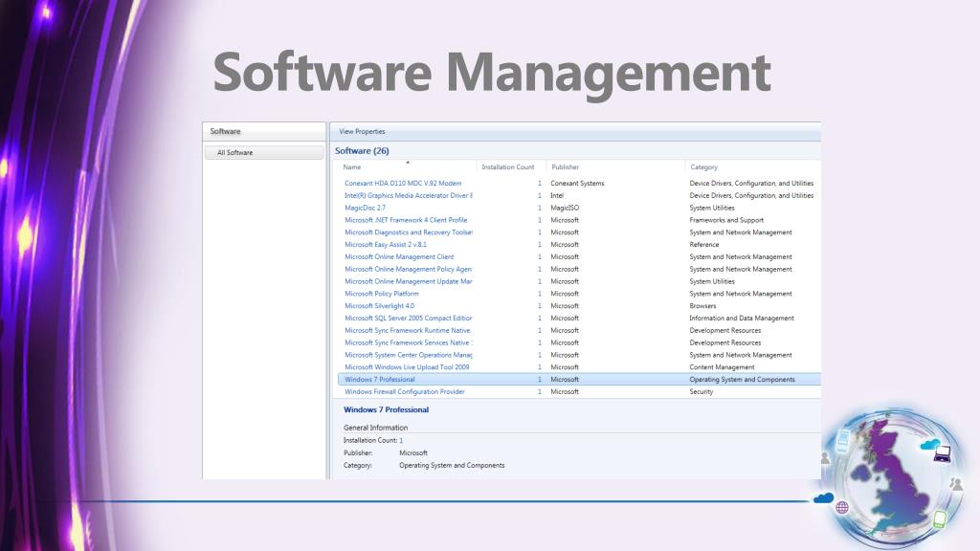Click the Content Management category cell
The height and width of the screenshot is (551, 980).
(x=722, y=367)
